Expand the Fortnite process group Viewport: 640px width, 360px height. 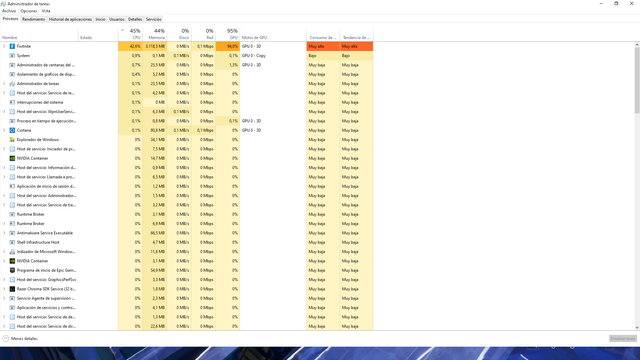coord(4,46)
